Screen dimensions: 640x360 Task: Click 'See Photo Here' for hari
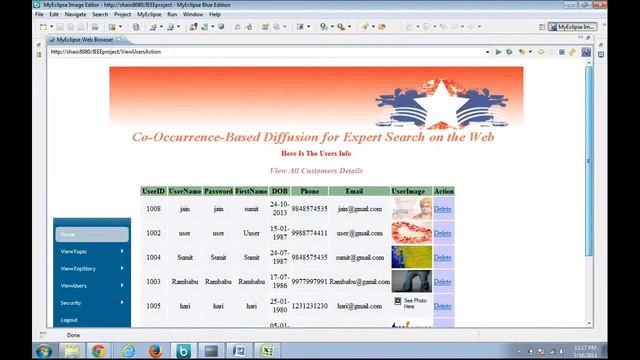[x=411, y=303]
